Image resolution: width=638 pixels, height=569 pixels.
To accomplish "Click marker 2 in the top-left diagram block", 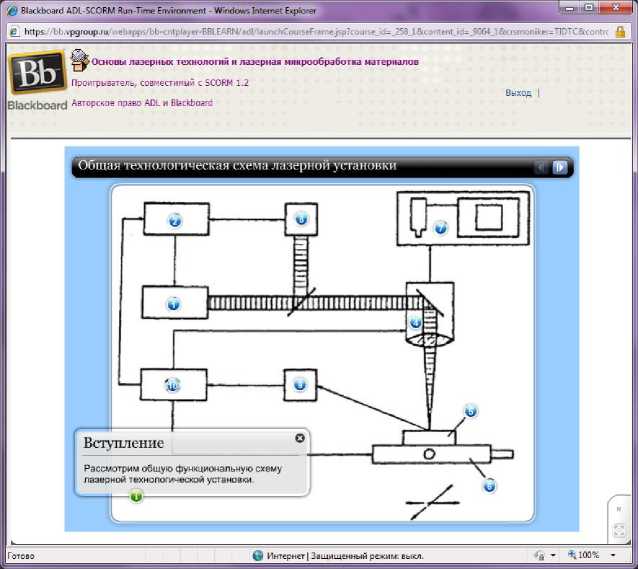I will coord(175,220).
